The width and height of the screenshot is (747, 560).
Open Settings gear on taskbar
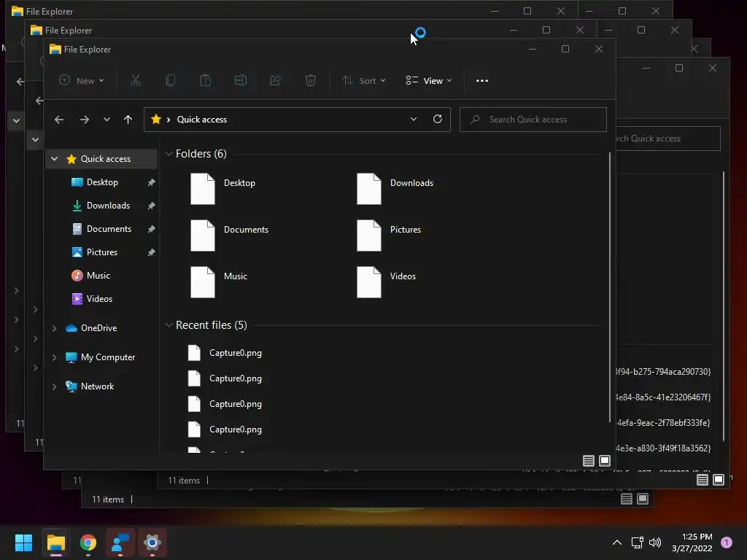click(x=152, y=542)
